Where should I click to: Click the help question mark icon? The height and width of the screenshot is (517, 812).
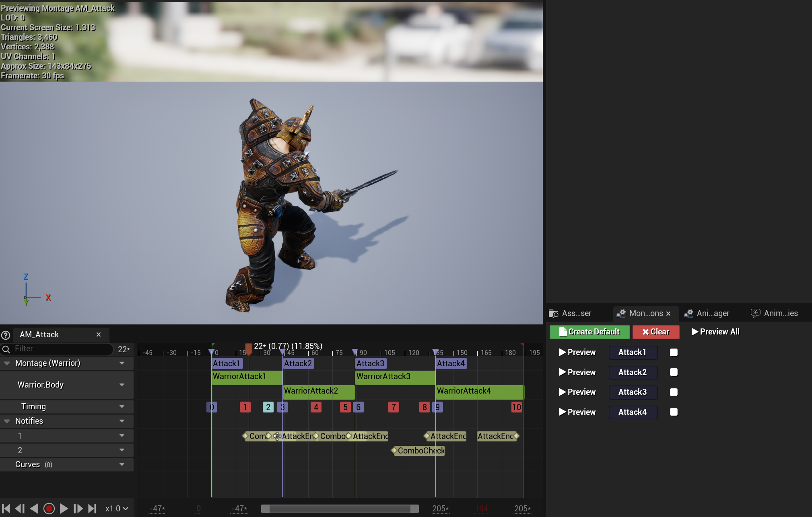coord(6,335)
